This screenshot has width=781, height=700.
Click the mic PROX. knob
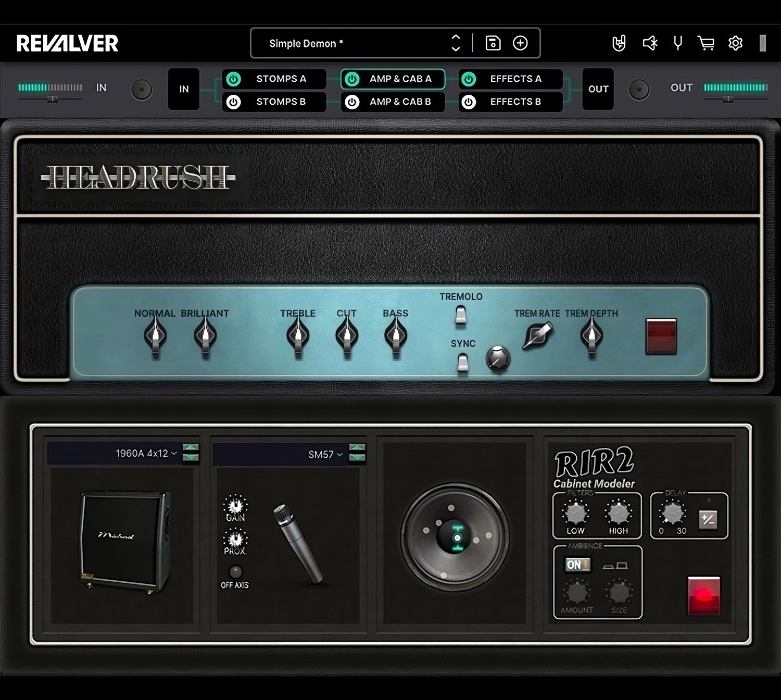235,539
